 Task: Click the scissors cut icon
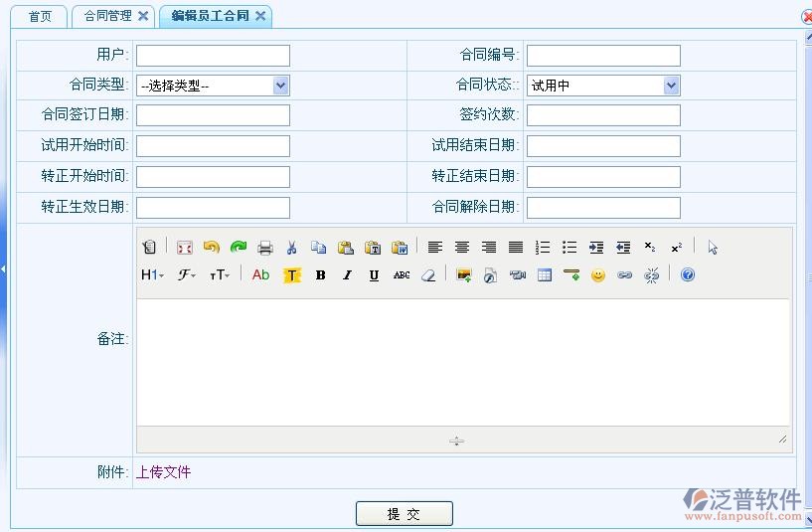(x=292, y=248)
